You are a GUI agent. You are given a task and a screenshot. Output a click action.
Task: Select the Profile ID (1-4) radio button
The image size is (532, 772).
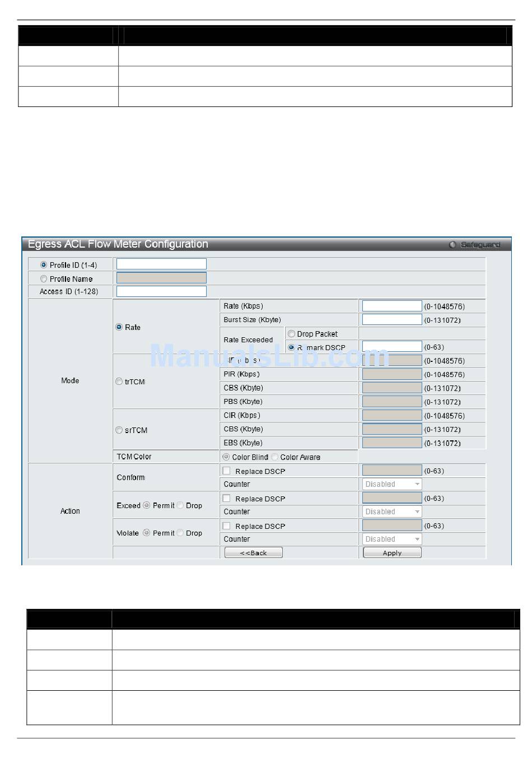(x=44, y=265)
